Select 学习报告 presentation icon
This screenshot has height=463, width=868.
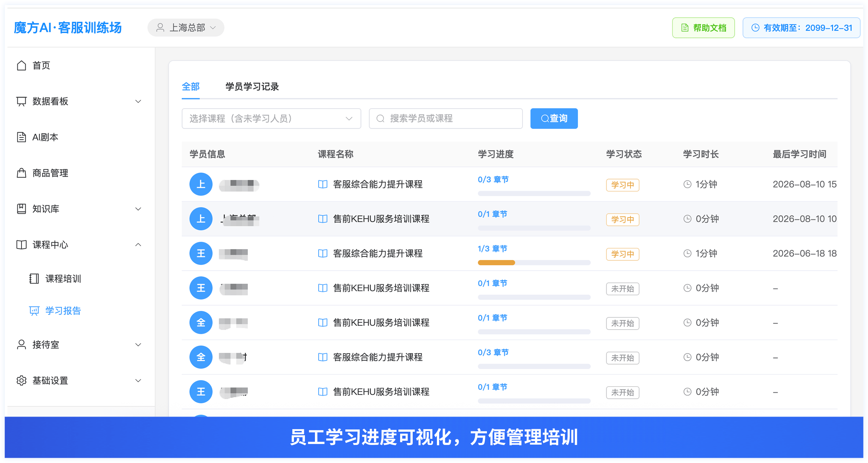34,310
